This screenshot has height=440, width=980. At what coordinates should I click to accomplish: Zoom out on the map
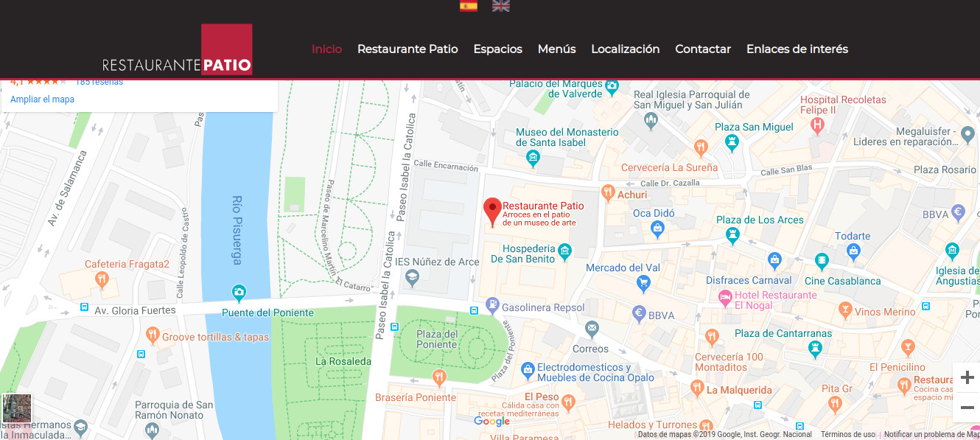click(967, 407)
